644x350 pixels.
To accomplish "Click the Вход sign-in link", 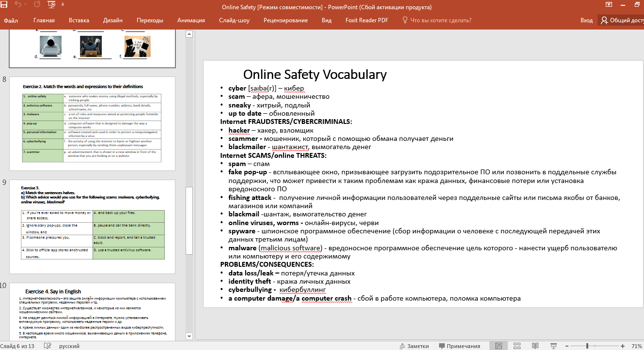I will [586, 20].
